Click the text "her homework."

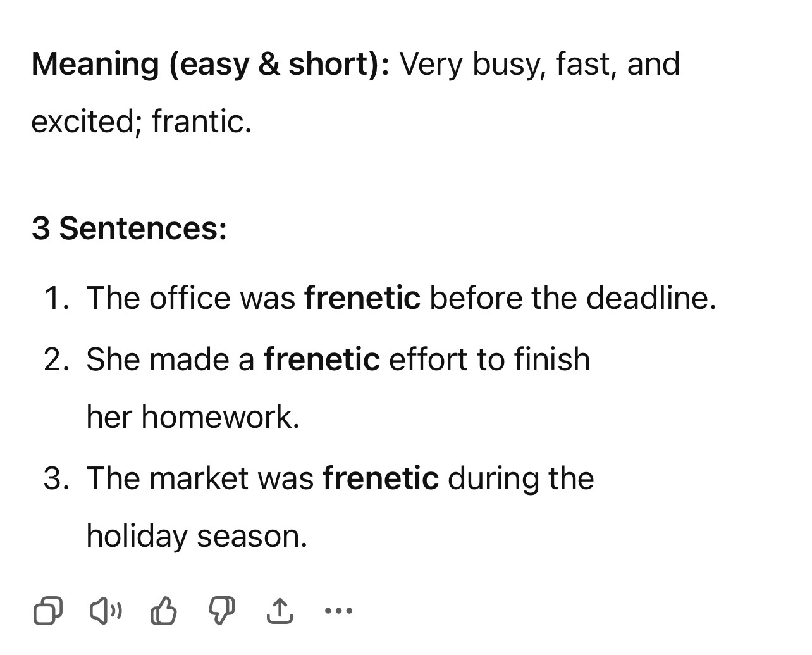(x=193, y=416)
